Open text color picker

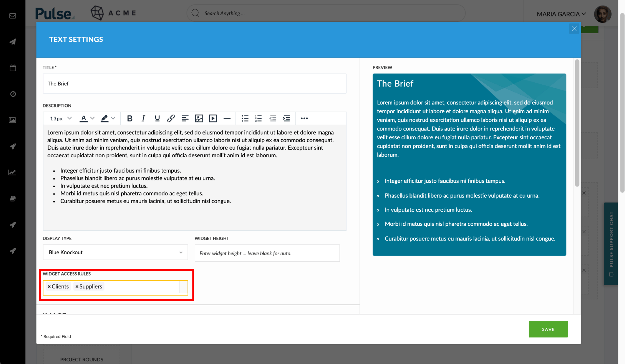(84, 119)
